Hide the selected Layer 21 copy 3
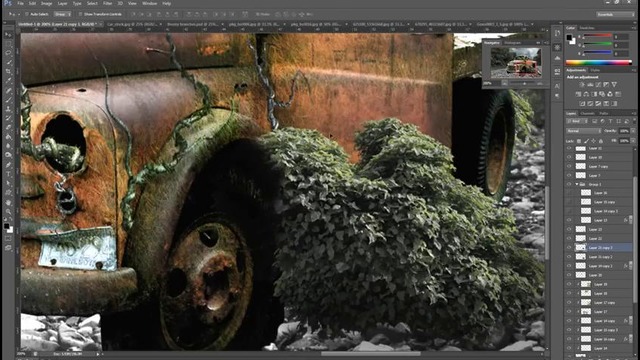 (x=569, y=247)
